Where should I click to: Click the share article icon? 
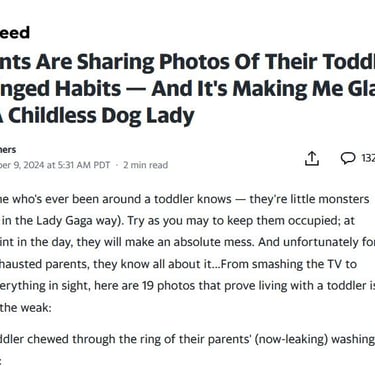(312, 159)
